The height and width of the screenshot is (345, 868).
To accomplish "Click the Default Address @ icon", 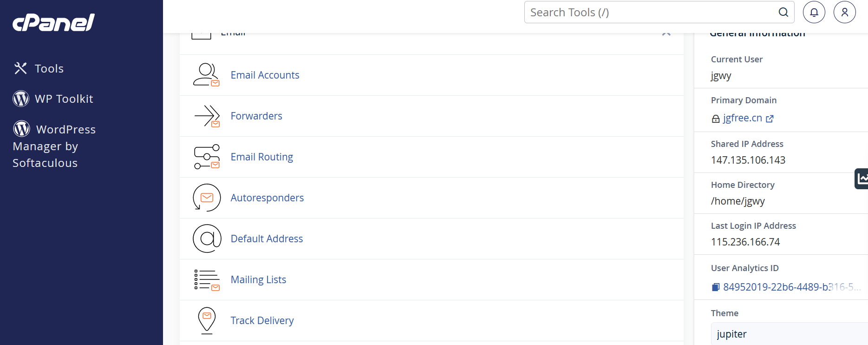I will 207,239.
